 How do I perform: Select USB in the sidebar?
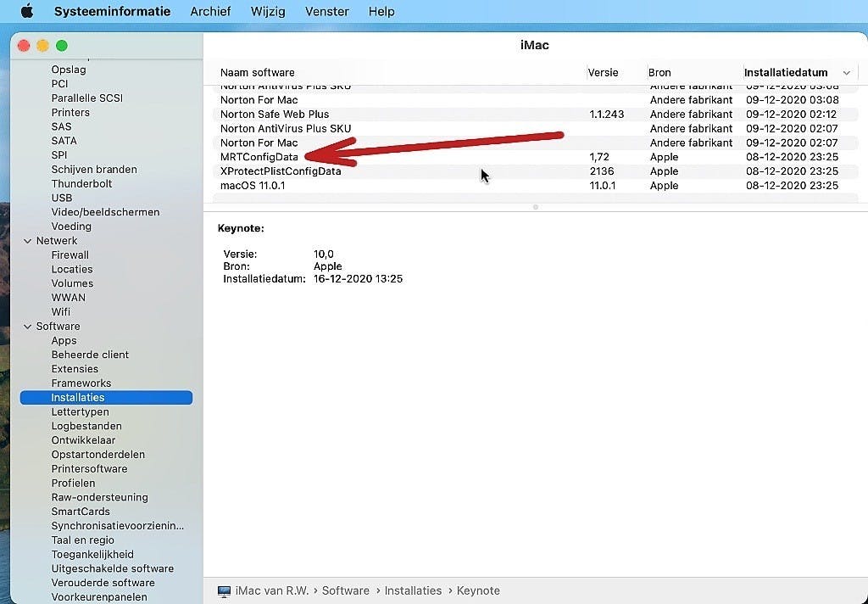(x=62, y=198)
